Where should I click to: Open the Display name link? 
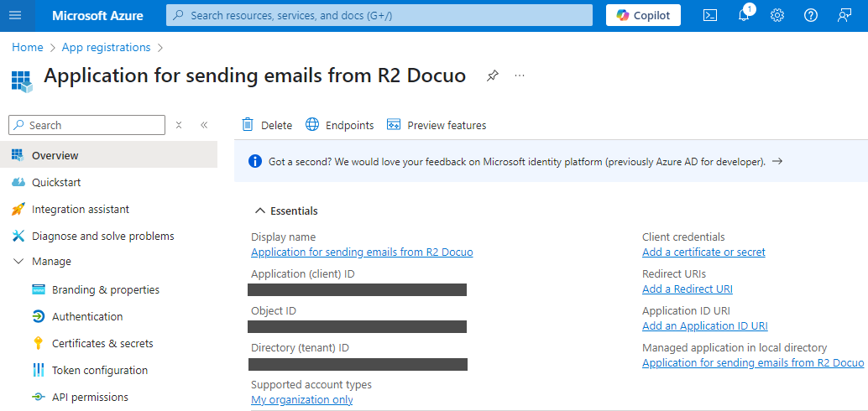click(362, 252)
